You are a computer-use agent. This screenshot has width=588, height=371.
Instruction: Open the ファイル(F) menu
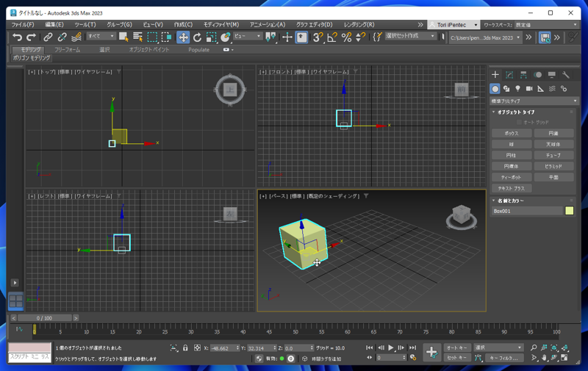point(23,24)
